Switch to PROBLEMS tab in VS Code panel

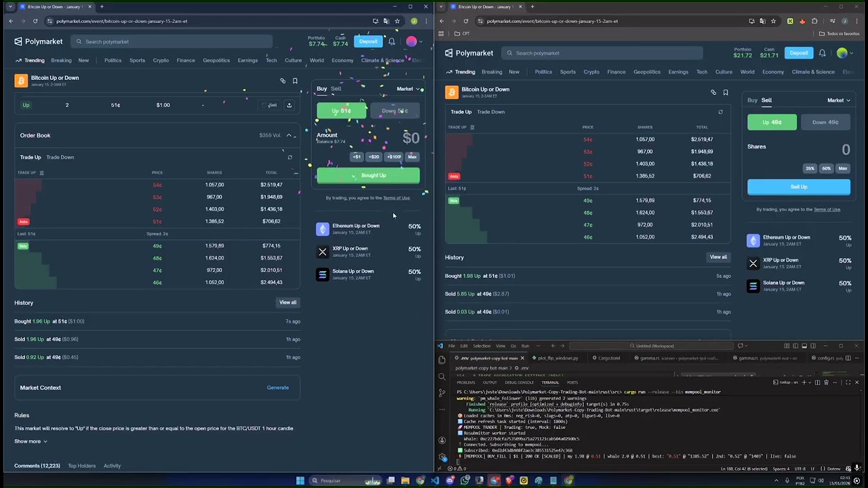[x=466, y=382]
